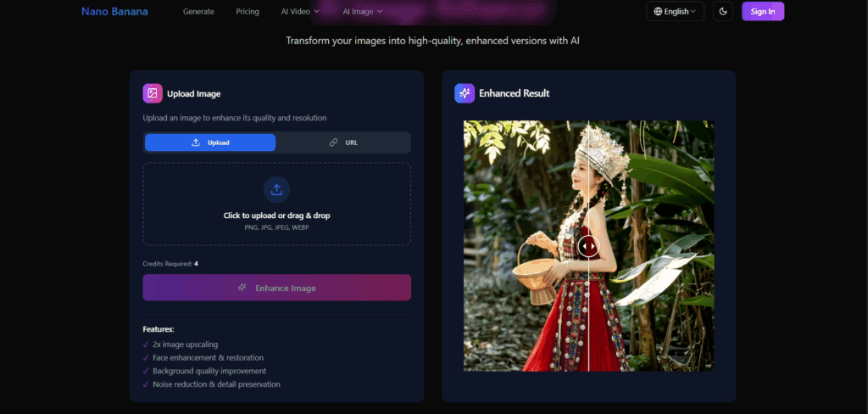Screen dimensions: 868x414
Task: Click the Enhance Image button
Action: [x=277, y=288]
